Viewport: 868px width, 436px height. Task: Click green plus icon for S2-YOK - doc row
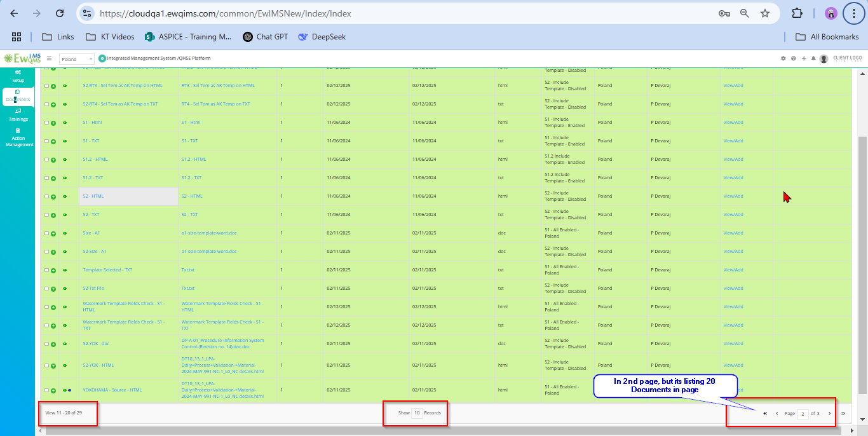[x=53, y=344]
